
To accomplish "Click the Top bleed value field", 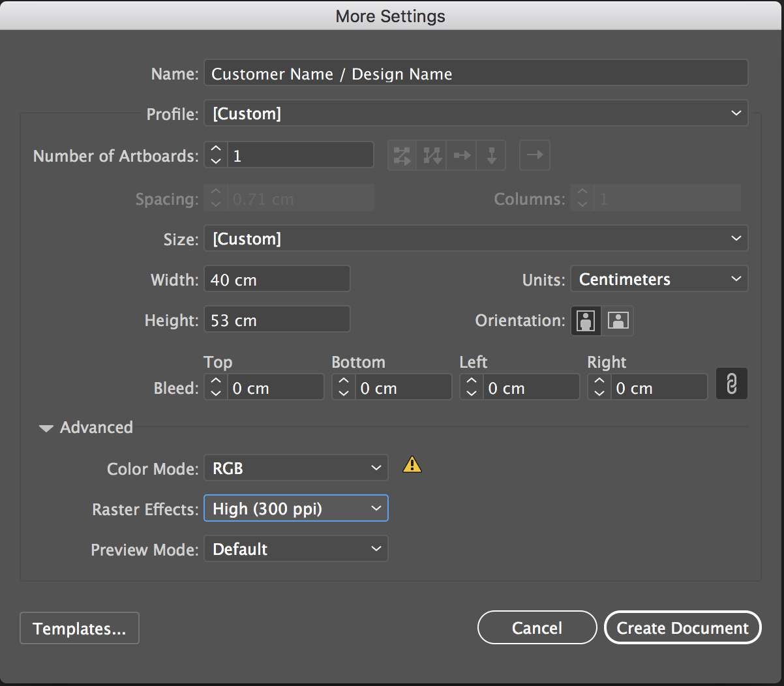I will click(x=275, y=388).
